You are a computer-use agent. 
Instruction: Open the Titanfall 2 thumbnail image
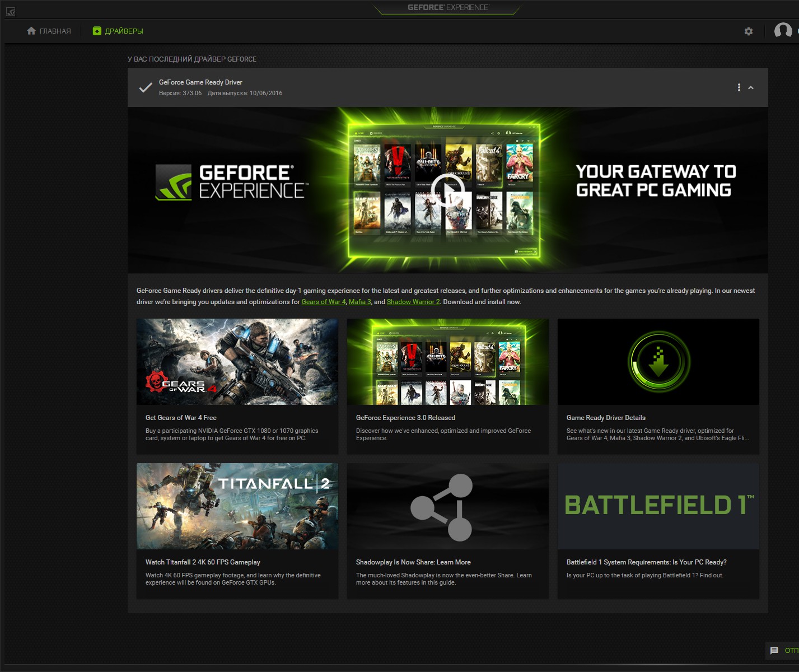click(237, 506)
